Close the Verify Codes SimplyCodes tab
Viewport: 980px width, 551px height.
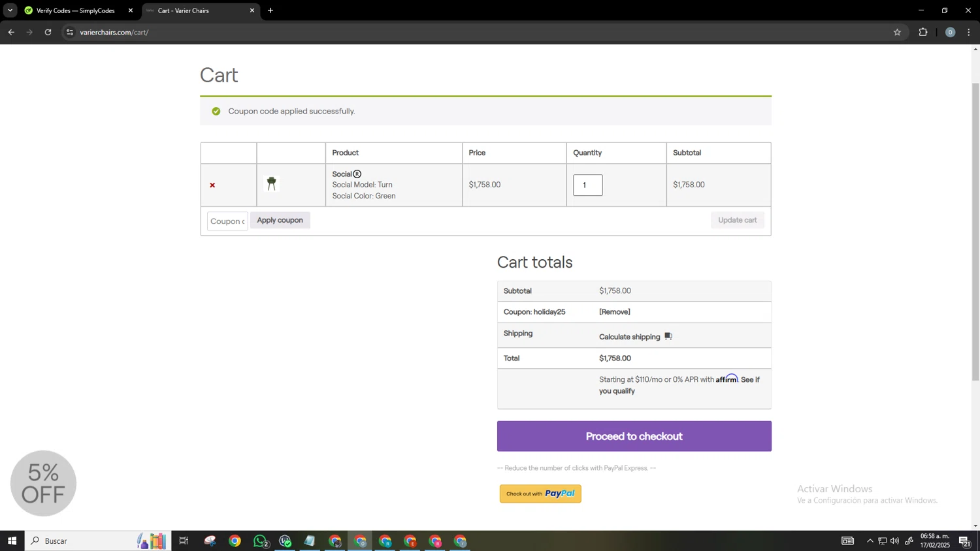(131, 10)
